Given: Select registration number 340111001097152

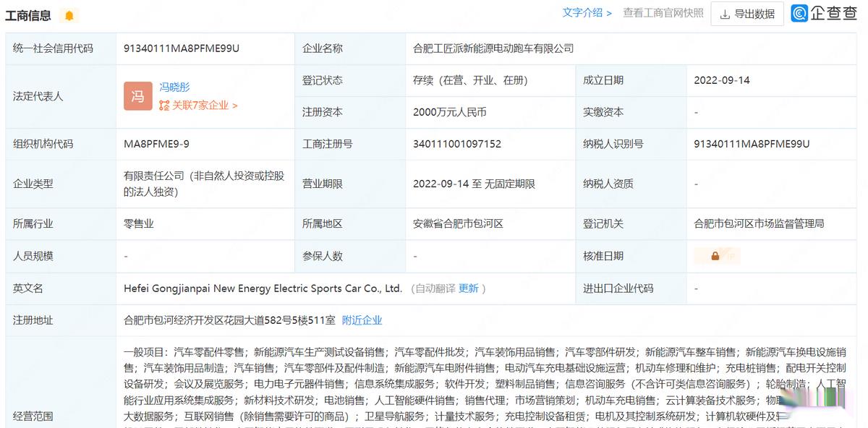Looking at the screenshot, I should [457, 144].
